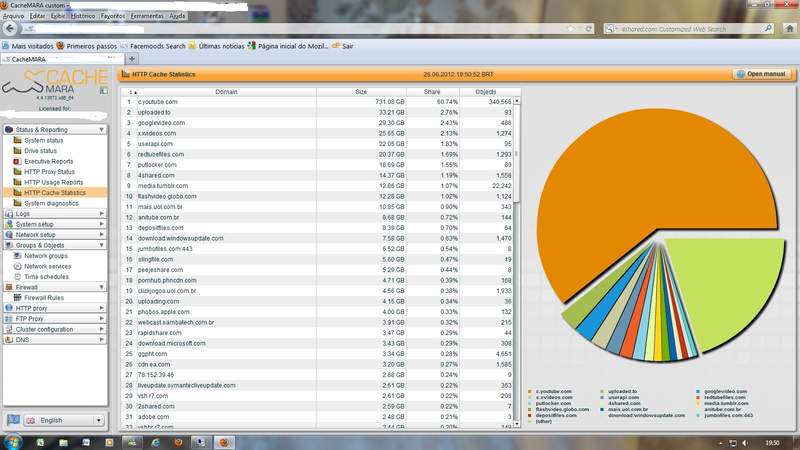Screen dimensions: 800x450
Task: Select the googlevideo.com table row
Action: click(x=317, y=123)
